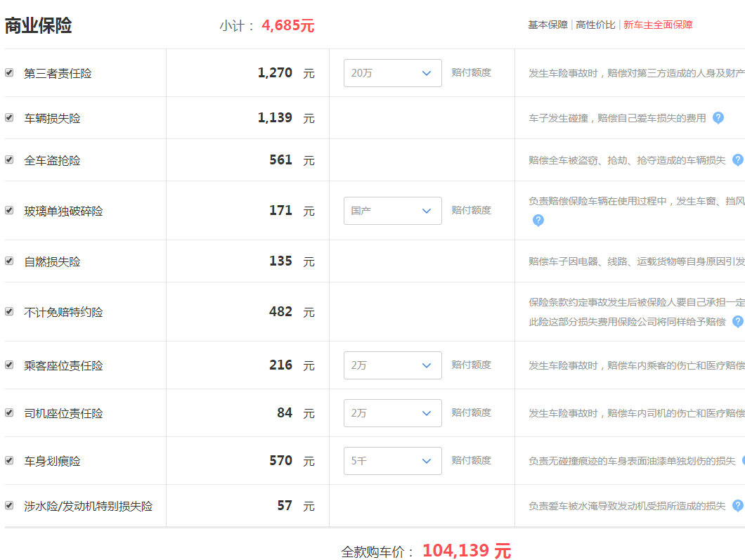Image resolution: width=745 pixels, height=560 pixels.
Task: Uncheck 车辆损失险 checkbox
Action: [x=9, y=117]
